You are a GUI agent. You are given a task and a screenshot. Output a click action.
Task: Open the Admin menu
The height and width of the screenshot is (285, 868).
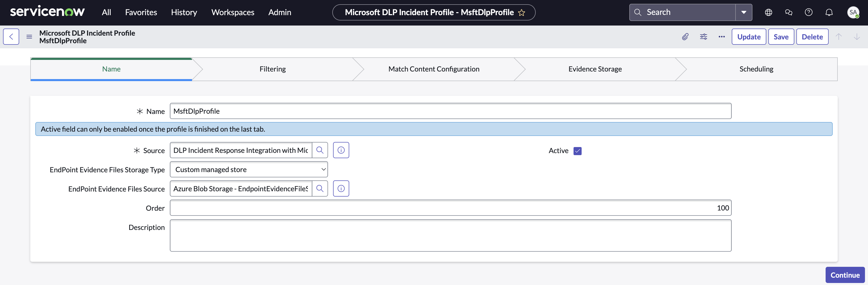click(x=280, y=12)
